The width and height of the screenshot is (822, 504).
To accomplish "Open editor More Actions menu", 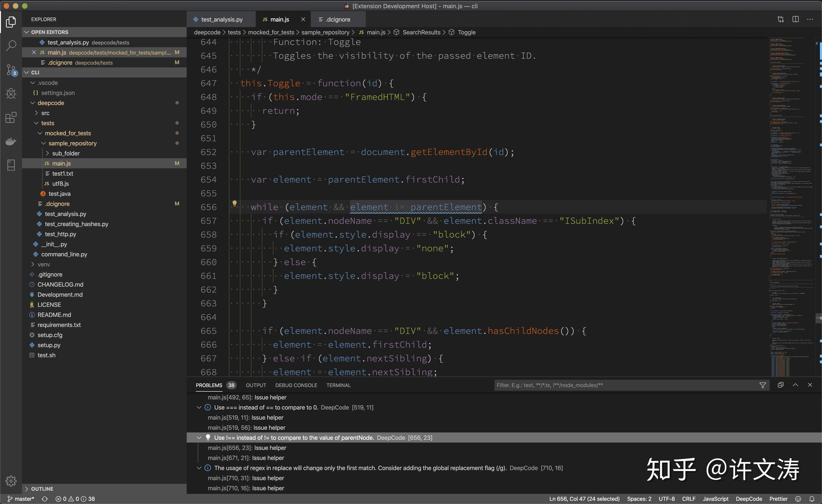I will (810, 19).
